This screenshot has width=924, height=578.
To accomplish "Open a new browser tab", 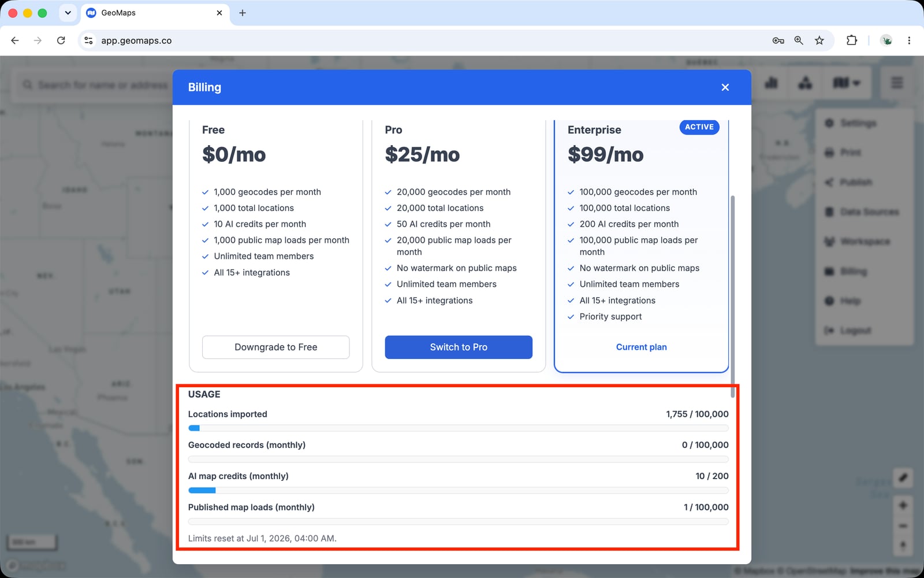I will (243, 13).
